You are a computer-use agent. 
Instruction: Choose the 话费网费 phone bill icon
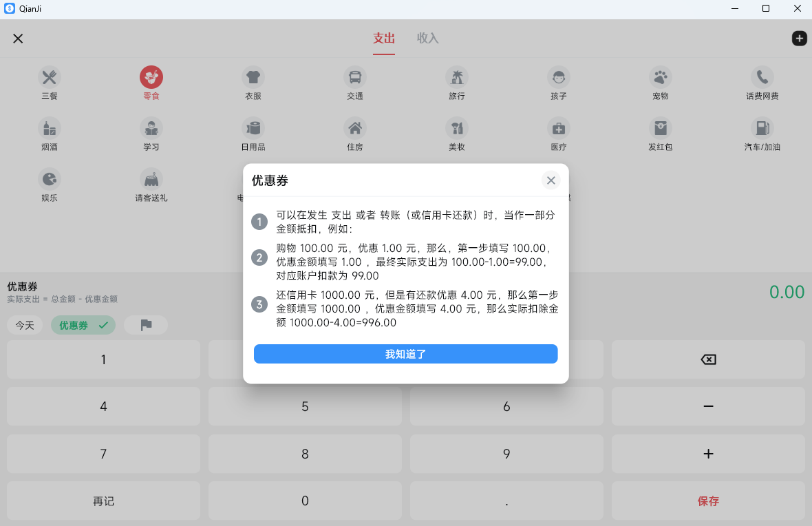coord(762,77)
